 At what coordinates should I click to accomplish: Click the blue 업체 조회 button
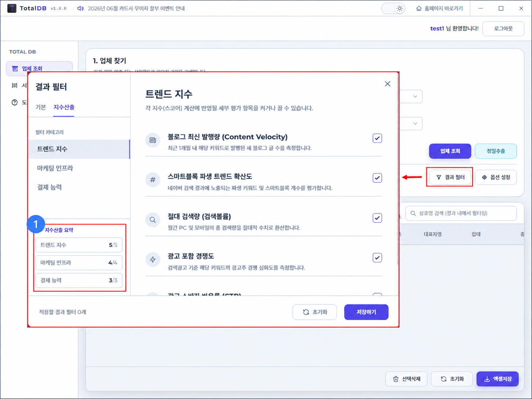point(450,151)
